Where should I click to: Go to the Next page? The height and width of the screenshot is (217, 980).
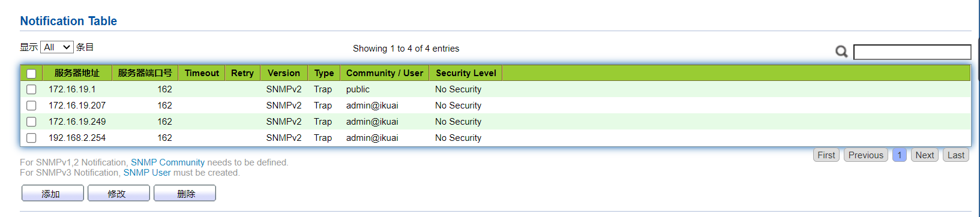tap(925, 155)
